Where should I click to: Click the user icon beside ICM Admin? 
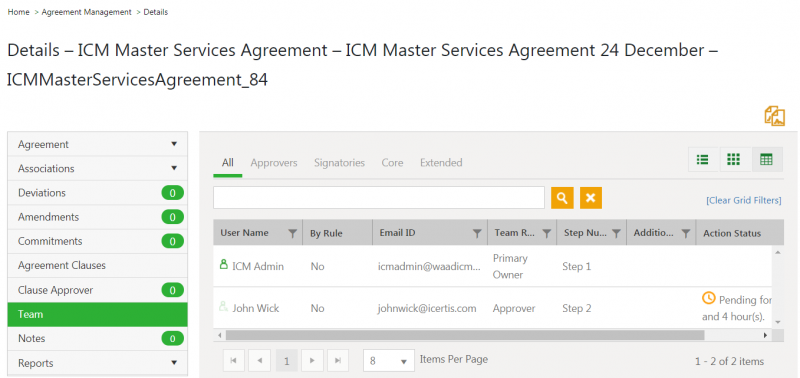pos(223,264)
